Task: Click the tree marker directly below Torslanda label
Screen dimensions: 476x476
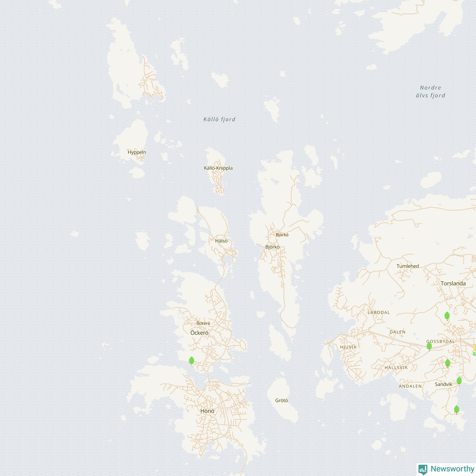Action: click(447, 316)
